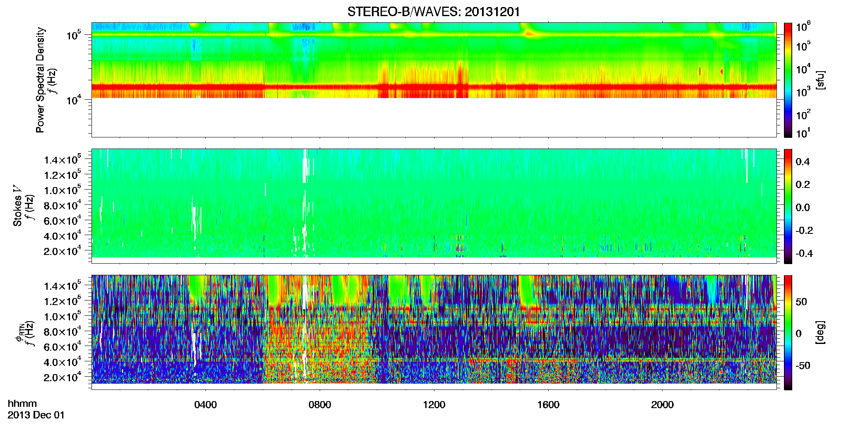
Task: Click the [deg] colorbar unit label
Action: [820, 332]
